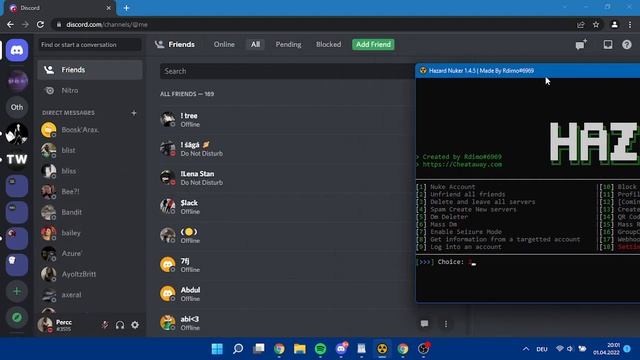Switch to Blocked friends tab
Viewport: 640px width, 360px height.
[x=329, y=44]
